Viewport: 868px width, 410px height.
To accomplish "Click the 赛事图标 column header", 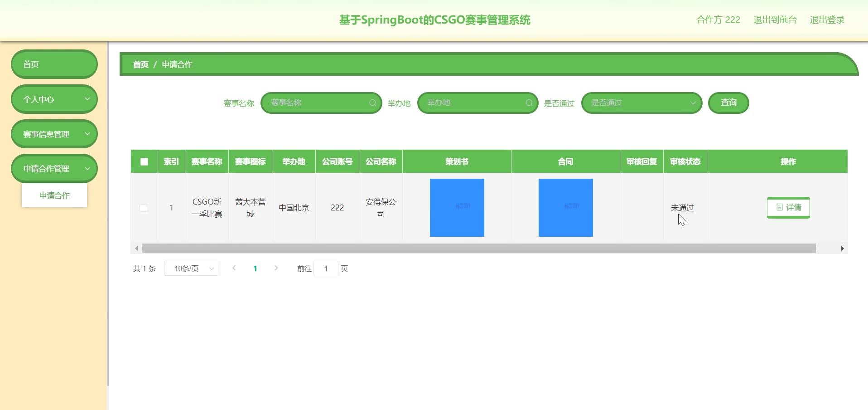I will 250,161.
